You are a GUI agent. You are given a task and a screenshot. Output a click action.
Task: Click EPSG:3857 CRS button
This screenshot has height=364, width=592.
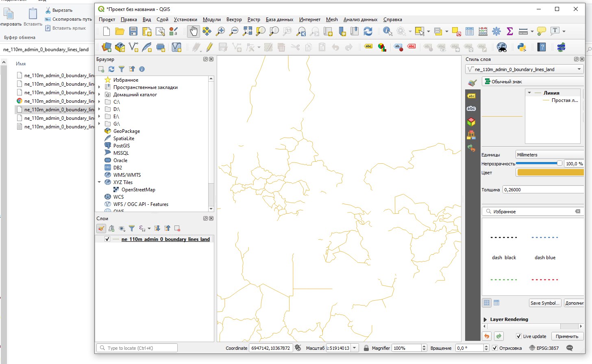[544, 348]
